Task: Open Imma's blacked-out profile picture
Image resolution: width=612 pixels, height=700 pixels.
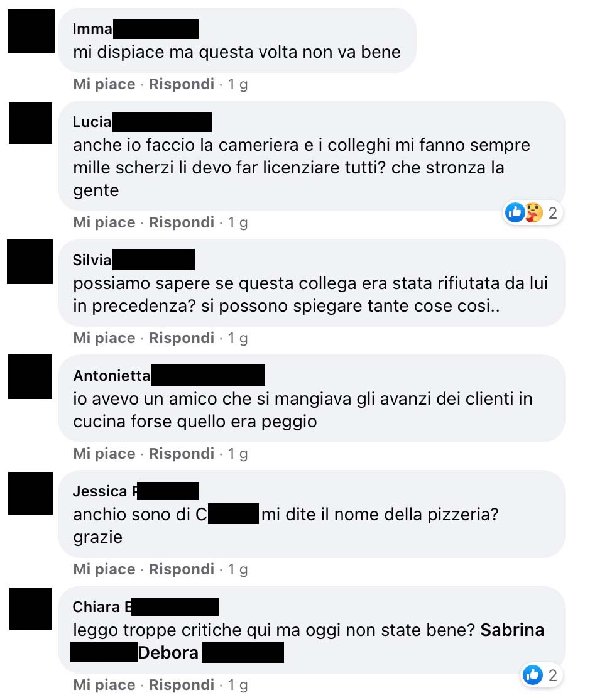Action: (x=31, y=31)
